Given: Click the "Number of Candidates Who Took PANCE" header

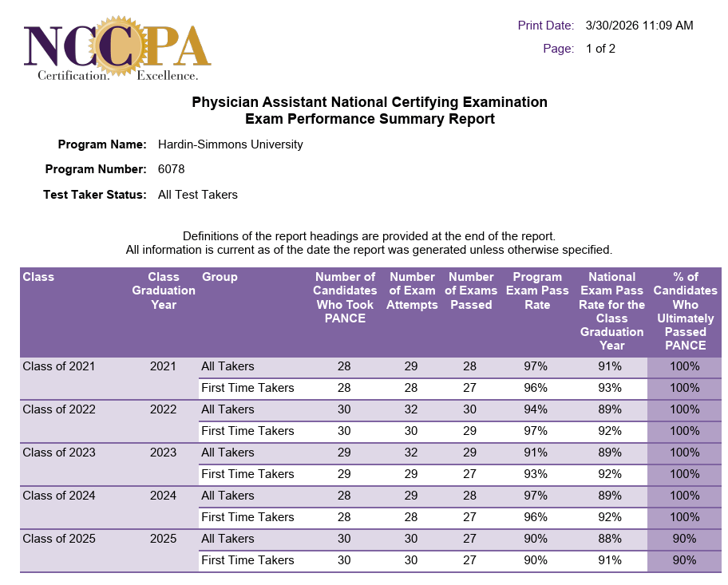Looking at the screenshot, I should click(x=345, y=298).
